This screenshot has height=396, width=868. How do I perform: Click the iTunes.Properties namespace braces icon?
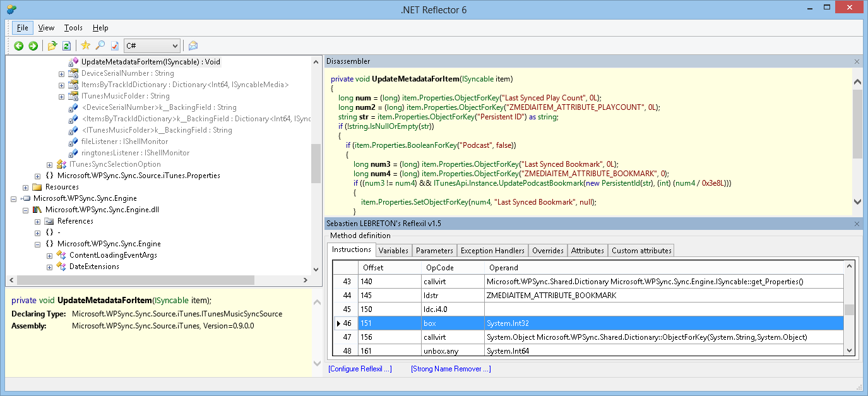pyautogui.click(x=49, y=176)
